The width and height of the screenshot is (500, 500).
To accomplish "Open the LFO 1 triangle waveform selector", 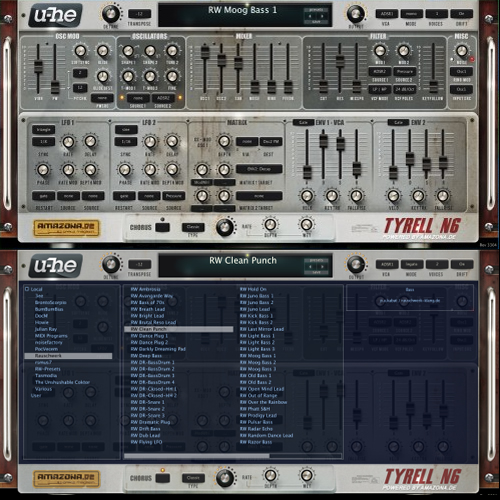I will [x=44, y=129].
